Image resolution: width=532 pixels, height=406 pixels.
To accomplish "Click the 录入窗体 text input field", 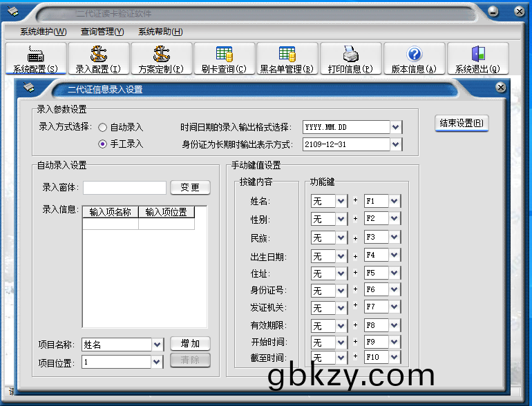I will click(x=124, y=188).
